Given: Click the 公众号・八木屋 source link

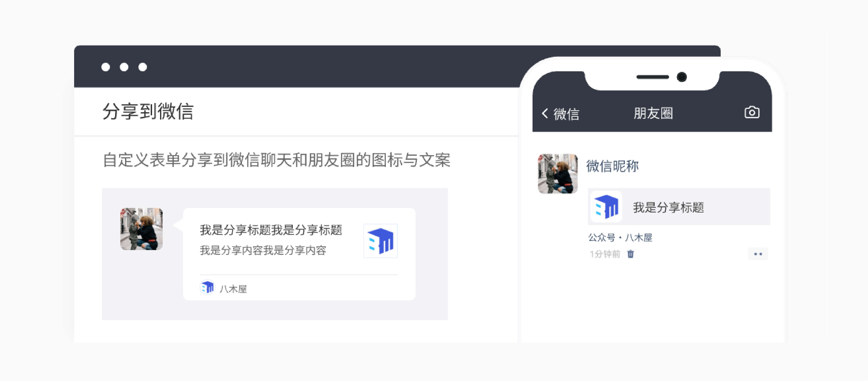Looking at the screenshot, I should click(620, 238).
